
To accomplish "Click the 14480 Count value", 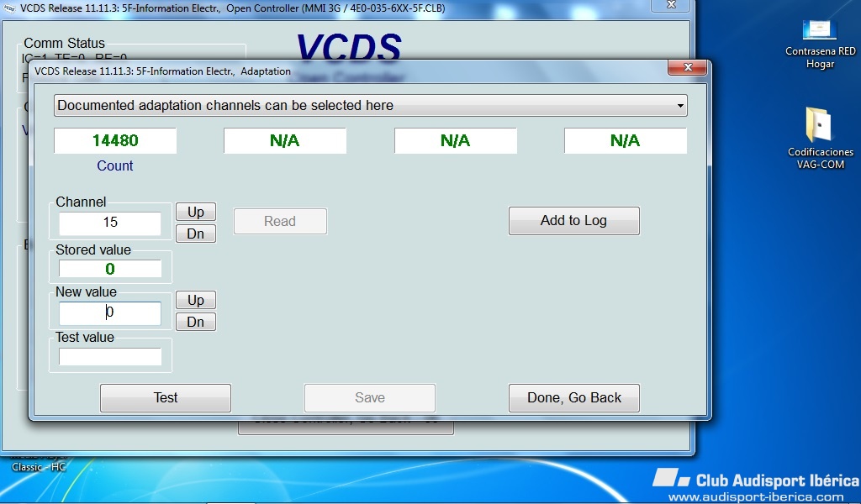I will coord(115,141).
